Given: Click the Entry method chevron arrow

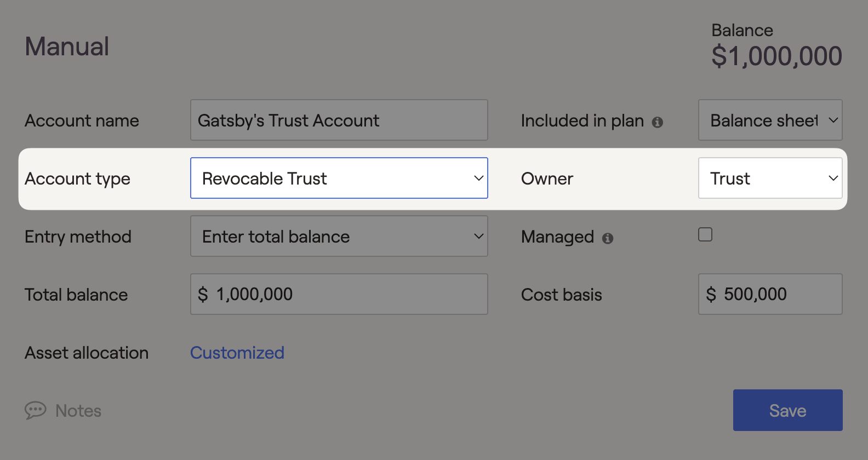Looking at the screenshot, I should [478, 236].
